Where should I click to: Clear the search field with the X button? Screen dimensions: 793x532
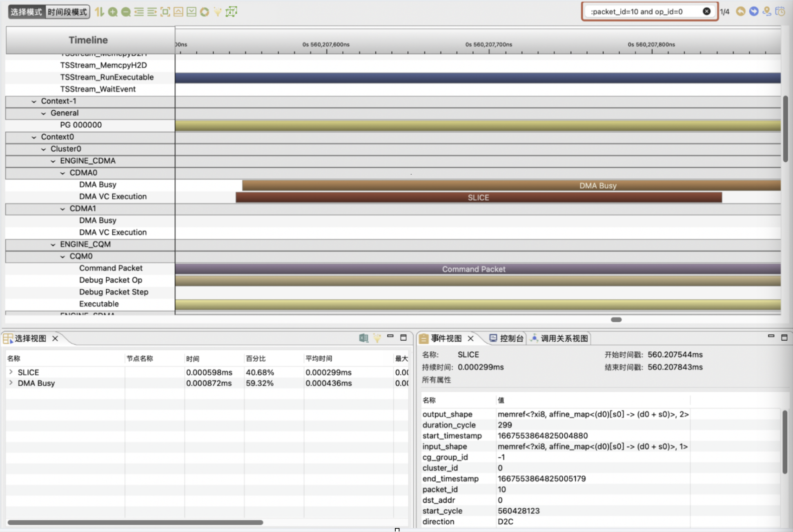click(706, 11)
